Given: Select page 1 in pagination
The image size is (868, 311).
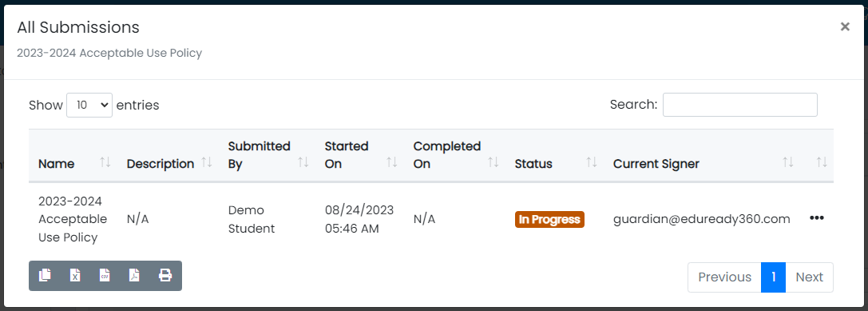Looking at the screenshot, I should (773, 277).
